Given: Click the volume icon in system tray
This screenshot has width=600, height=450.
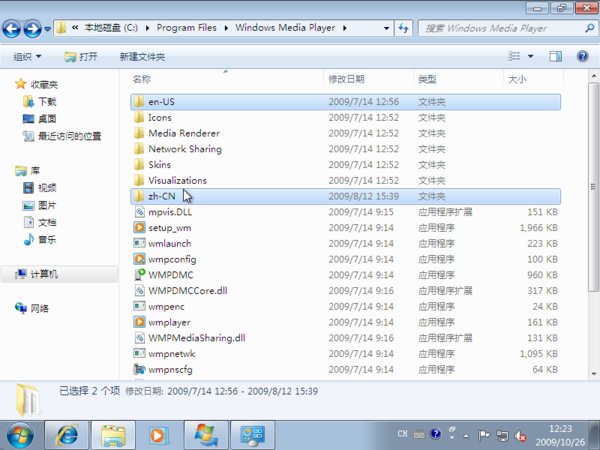Looking at the screenshot, I should pyautogui.click(x=520, y=436).
